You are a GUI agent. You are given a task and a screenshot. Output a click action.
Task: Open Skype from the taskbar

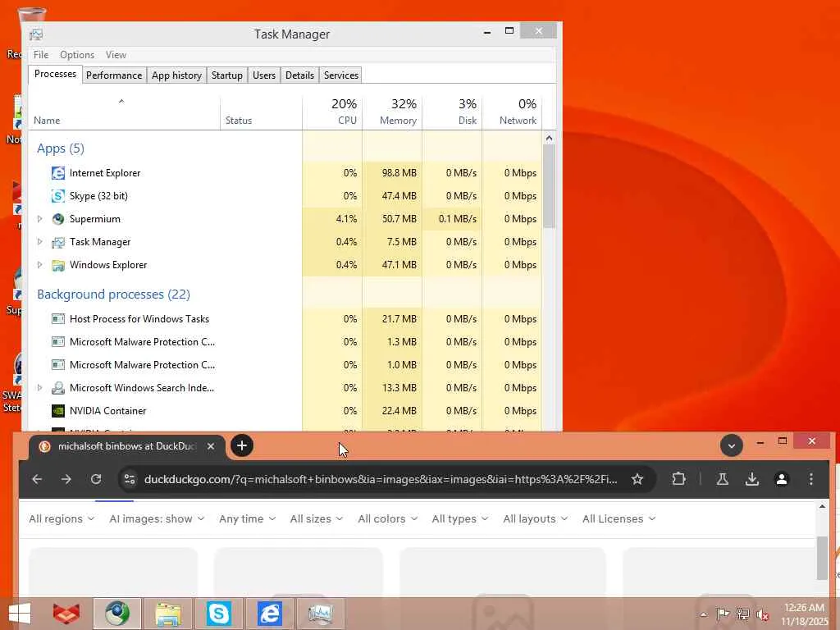point(219,614)
